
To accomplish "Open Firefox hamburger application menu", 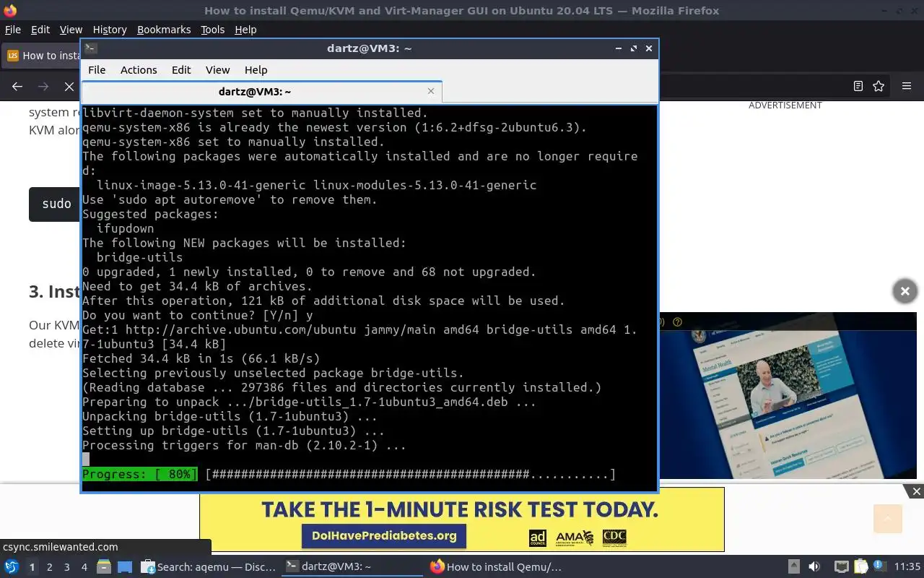I will [x=907, y=86].
